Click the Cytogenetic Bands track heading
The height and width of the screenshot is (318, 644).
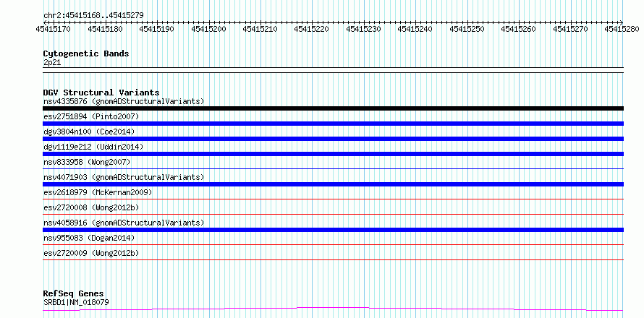86,53
